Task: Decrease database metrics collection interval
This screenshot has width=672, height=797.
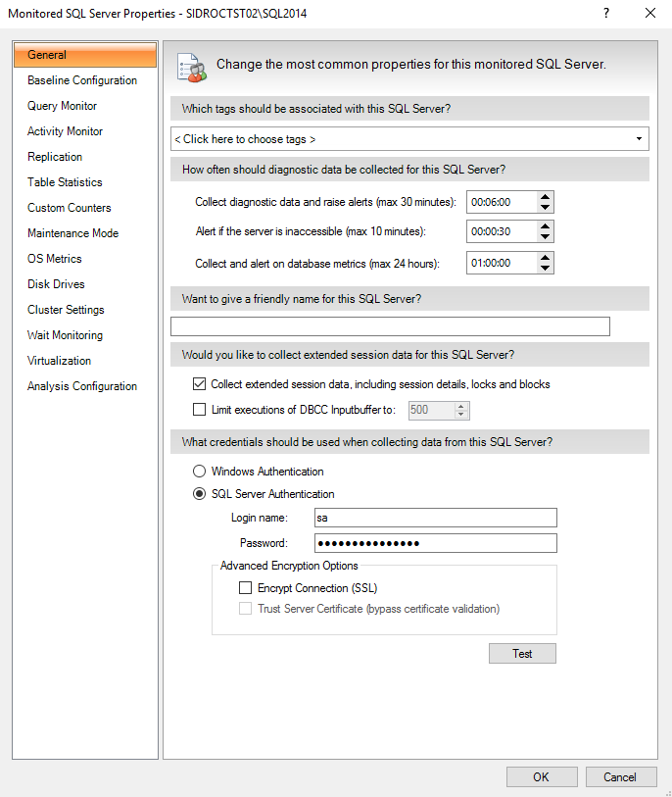Action: (546, 269)
